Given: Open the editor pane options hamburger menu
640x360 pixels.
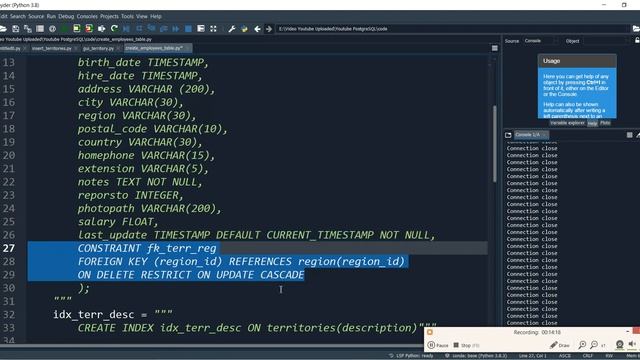Looking at the screenshot, I should tap(495, 48).
